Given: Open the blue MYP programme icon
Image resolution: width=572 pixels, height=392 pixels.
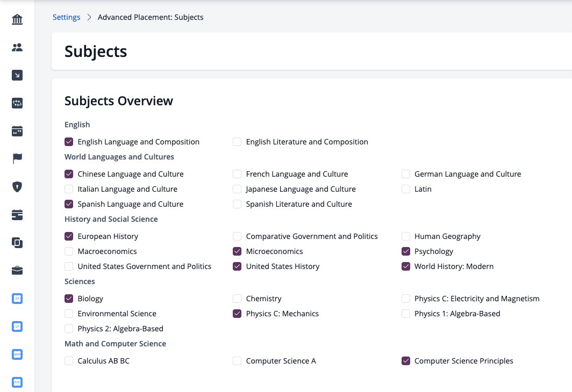Looking at the screenshot, I should click(17, 354).
